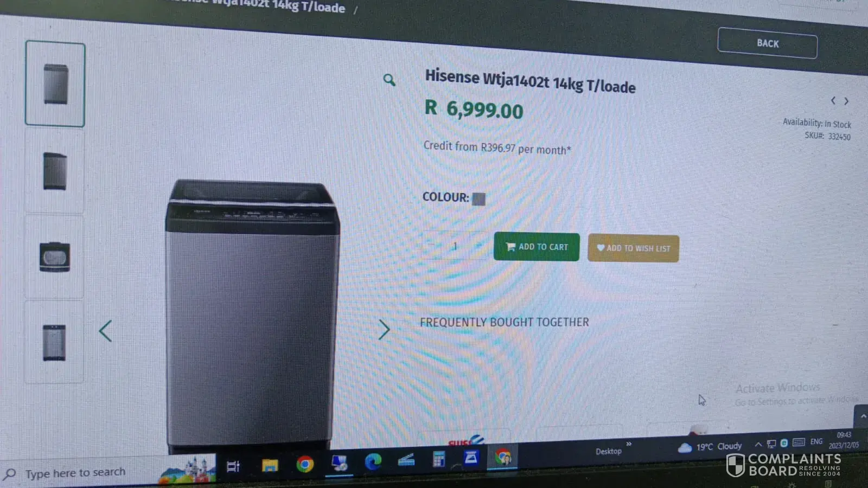868x488 pixels.
Task: Go to next product using top-right arrow
Action: click(846, 101)
